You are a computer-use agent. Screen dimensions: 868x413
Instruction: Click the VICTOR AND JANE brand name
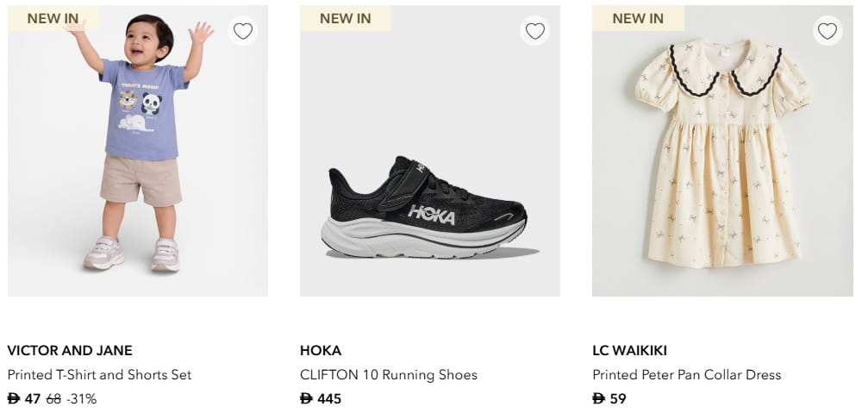tap(70, 351)
